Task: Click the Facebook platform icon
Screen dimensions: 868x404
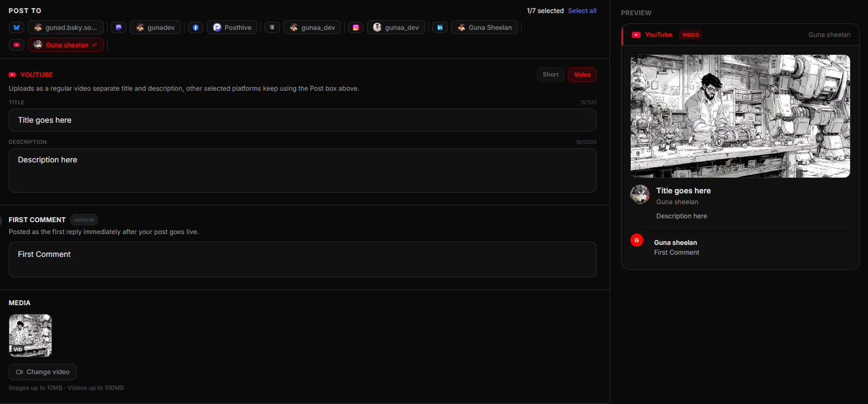Action: pyautogui.click(x=196, y=28)
